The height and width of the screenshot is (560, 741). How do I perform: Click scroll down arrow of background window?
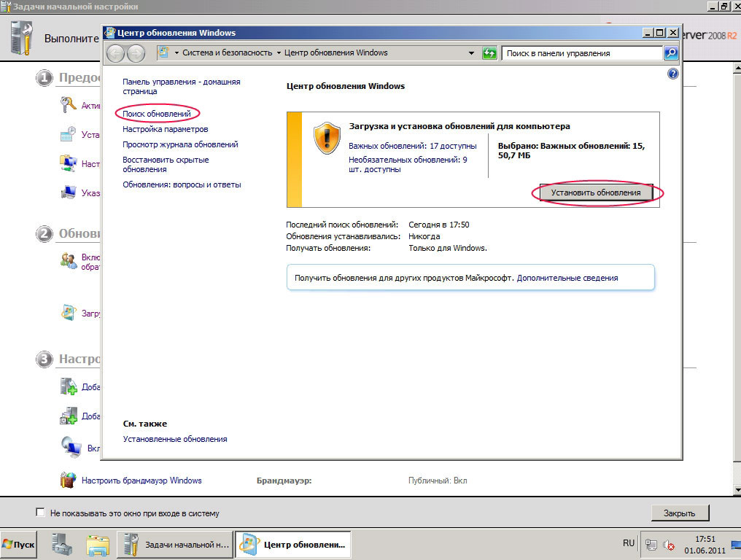[737, 490]
